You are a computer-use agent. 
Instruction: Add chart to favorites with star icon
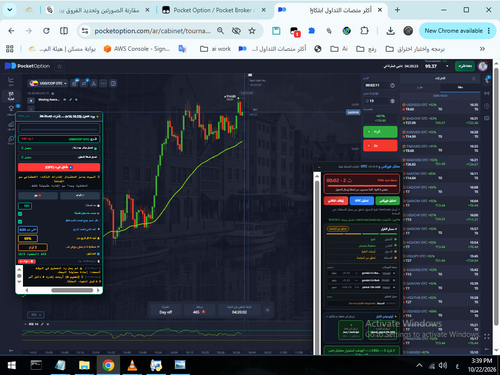[60, 66]
